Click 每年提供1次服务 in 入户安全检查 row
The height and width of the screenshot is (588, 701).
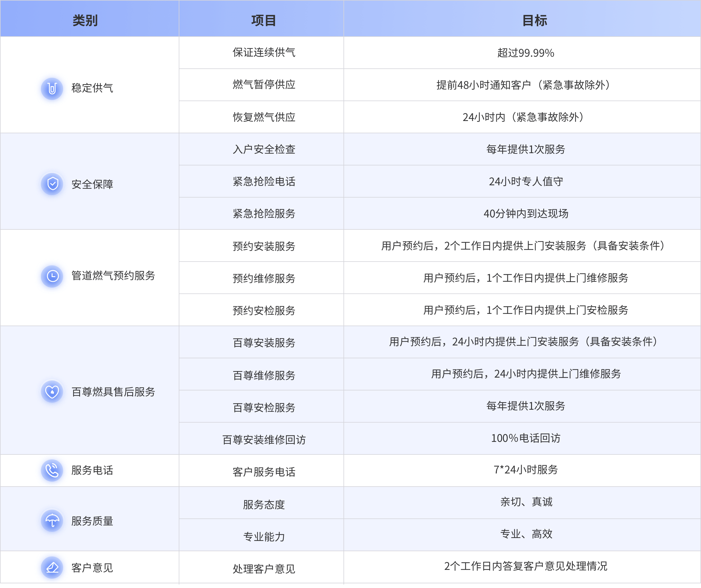pos(526,149)
